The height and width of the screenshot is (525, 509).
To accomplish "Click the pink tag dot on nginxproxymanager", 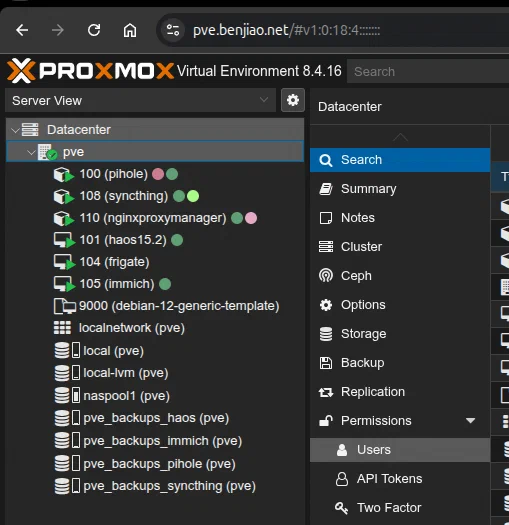I will 251,218.
